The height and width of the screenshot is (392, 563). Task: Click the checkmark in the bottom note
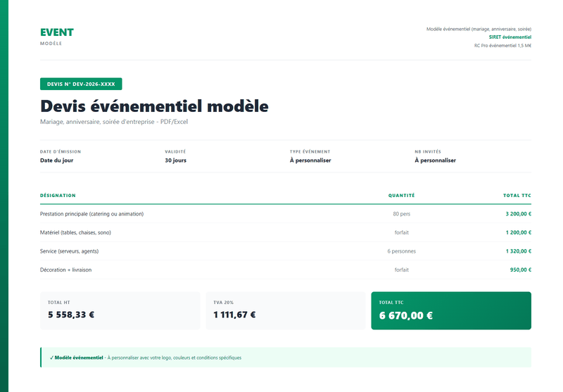51,358
